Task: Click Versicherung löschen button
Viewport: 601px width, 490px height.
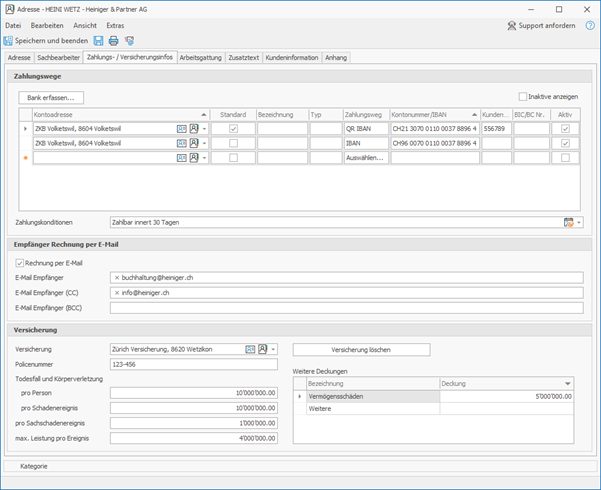Action: (361, 350)
